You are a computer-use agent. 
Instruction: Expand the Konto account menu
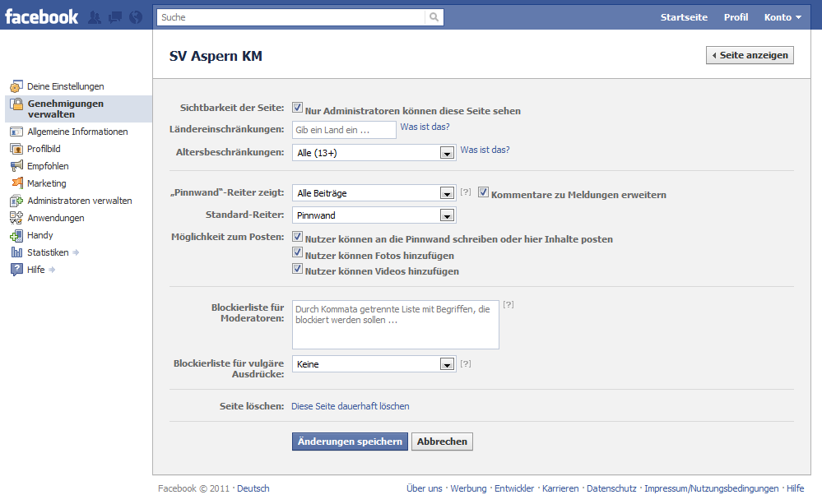coord(783,17)
